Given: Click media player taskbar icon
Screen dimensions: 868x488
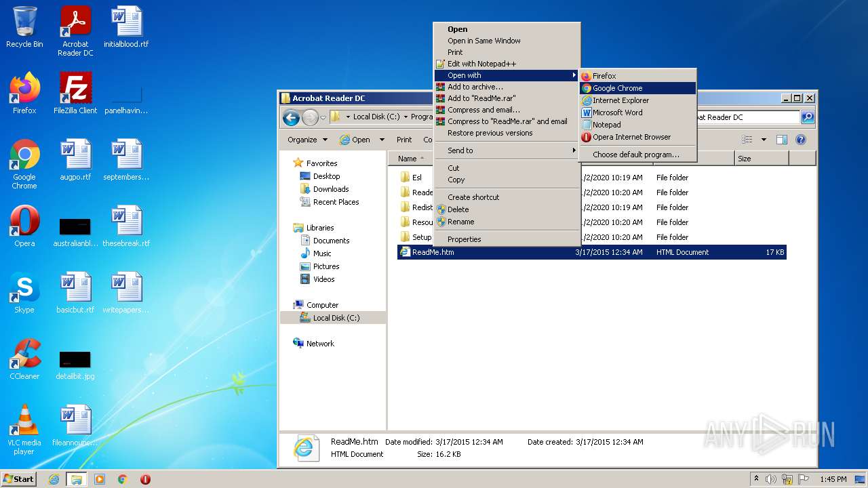Looking at the screenshot, I should pos(100,479).
